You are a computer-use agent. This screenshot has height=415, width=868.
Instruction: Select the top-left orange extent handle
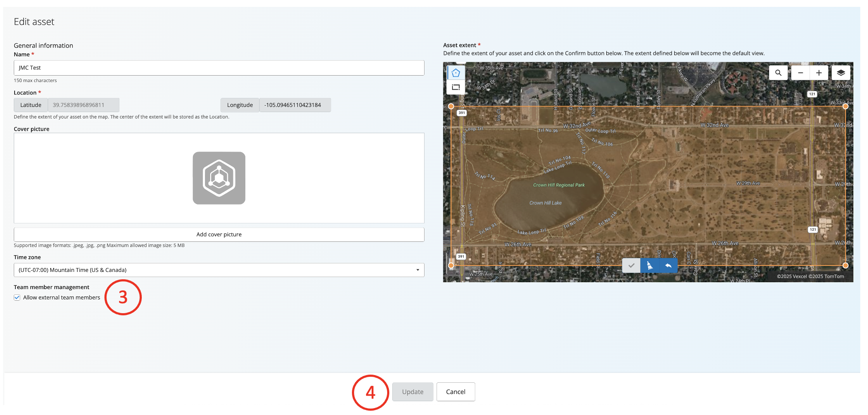click(x=451, y=106)
